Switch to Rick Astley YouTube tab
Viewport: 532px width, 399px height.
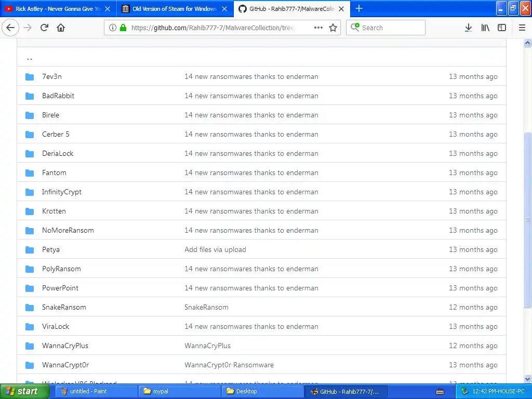click(x=58, y=8)
